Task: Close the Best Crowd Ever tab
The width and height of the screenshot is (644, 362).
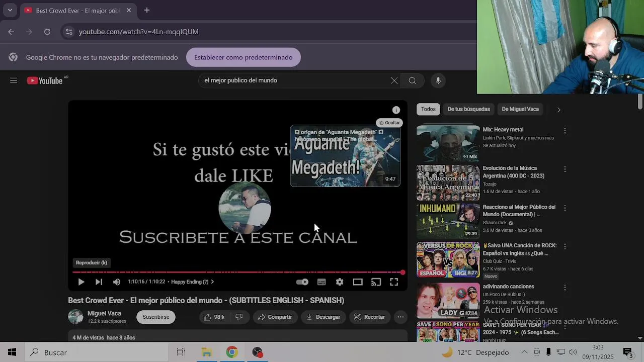Action: 129,10
